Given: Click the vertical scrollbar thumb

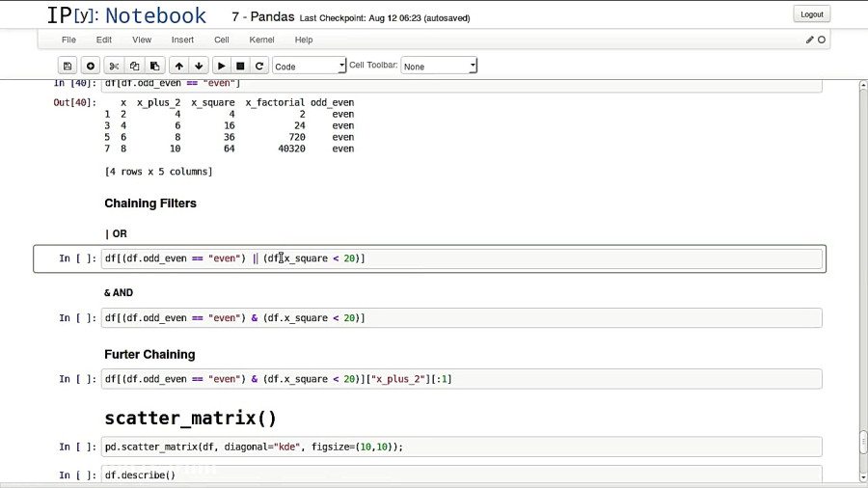Looking at the screenshot, I should [x=863, y=442].
